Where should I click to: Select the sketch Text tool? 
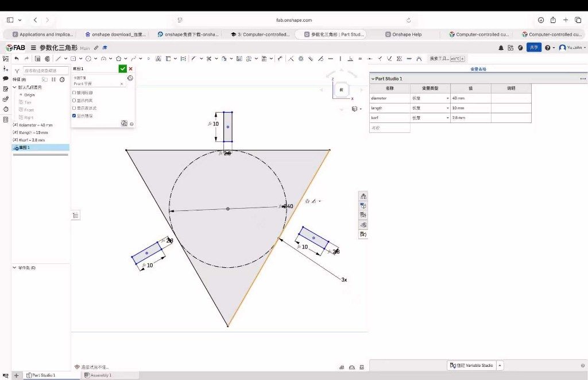coord(158,59)
